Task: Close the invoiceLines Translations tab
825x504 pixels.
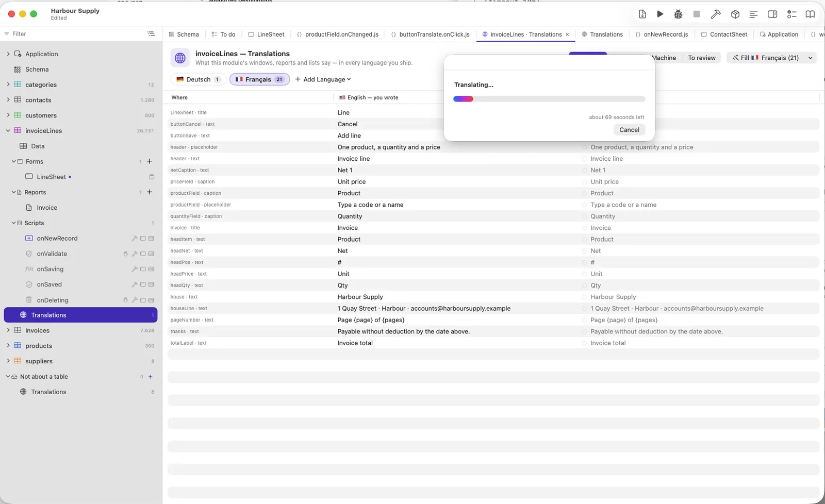Action: pos(567,35)
